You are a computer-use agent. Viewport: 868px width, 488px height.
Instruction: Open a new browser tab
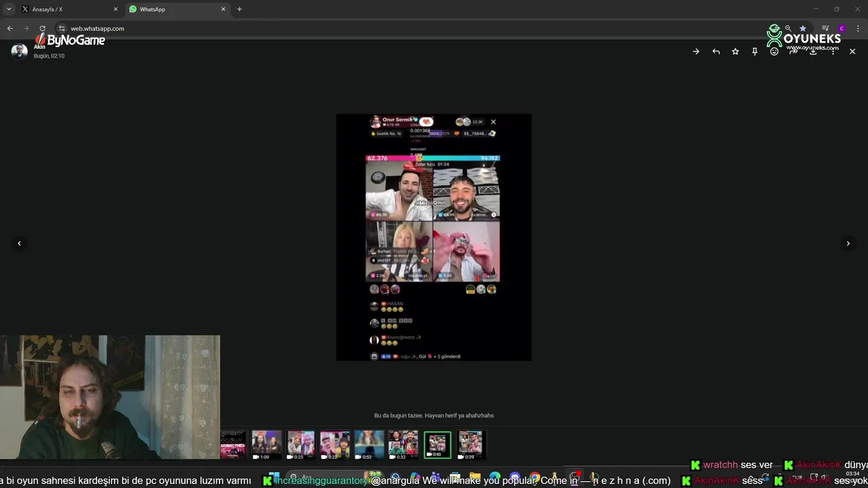click(x=239, y=9)
